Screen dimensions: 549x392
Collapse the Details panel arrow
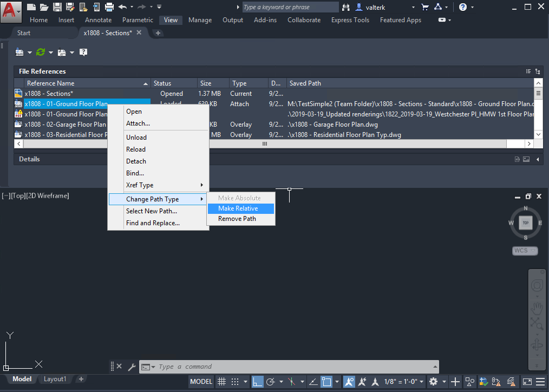tap(538, 159)
